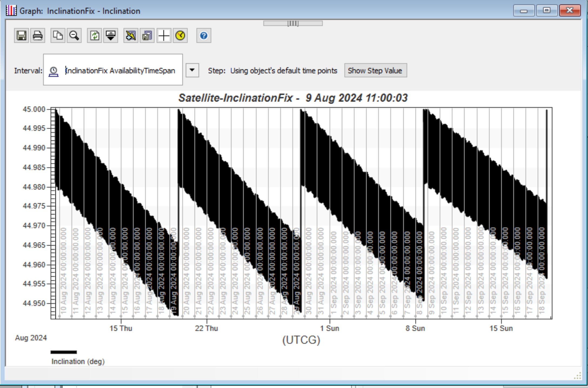Click the 45.000 Y-axis label
Image resolution: width=588 pixels, height=388 pixels.
pos(34,109)
